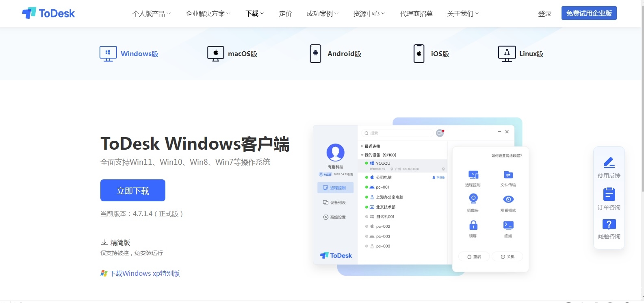
Task: Click the 远程控制 icon in the action panel
Action: (x=473, y=175)
